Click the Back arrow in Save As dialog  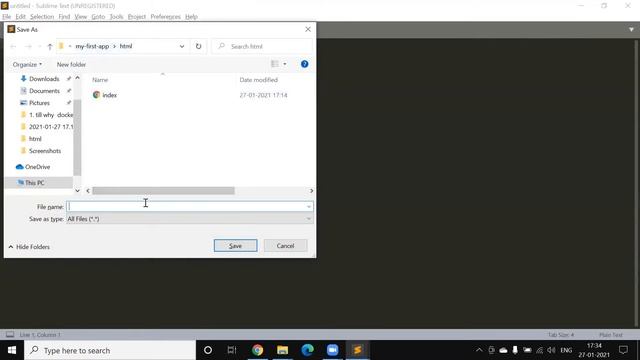[x=13, y=47]
